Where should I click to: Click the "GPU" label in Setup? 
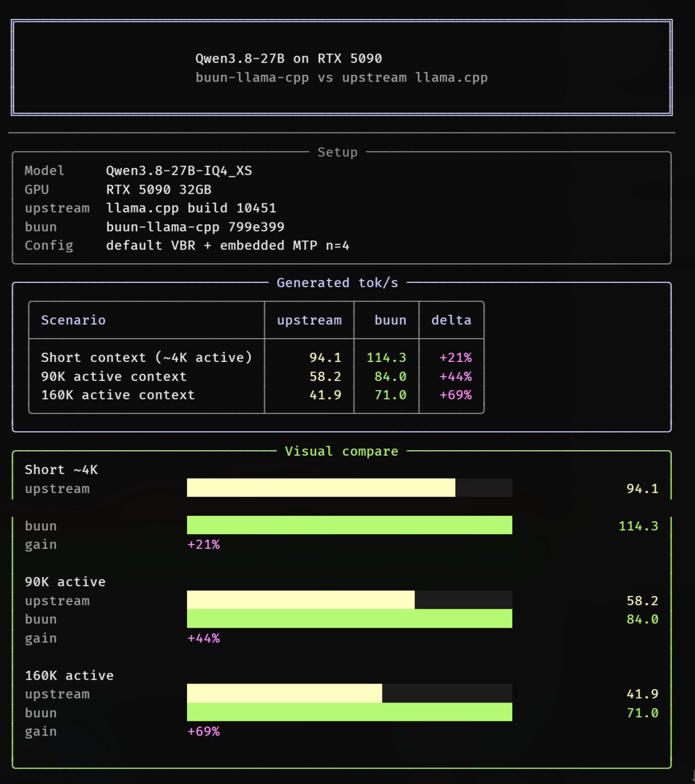pos(37,190)
